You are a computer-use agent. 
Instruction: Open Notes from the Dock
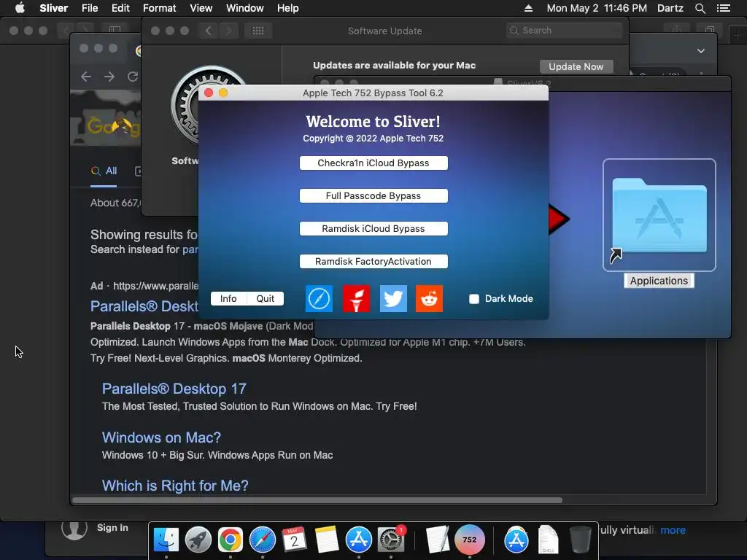pos(326,540)
